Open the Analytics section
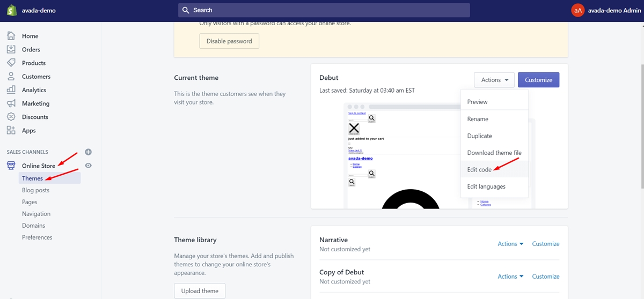 tap(34, 90)
